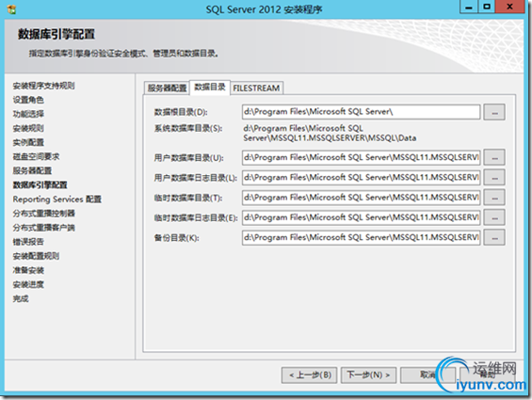The width and height of the screenshot is (532, 400).
Task: Click the 数据根目录(D) label
Action: (x=181, y=112)
